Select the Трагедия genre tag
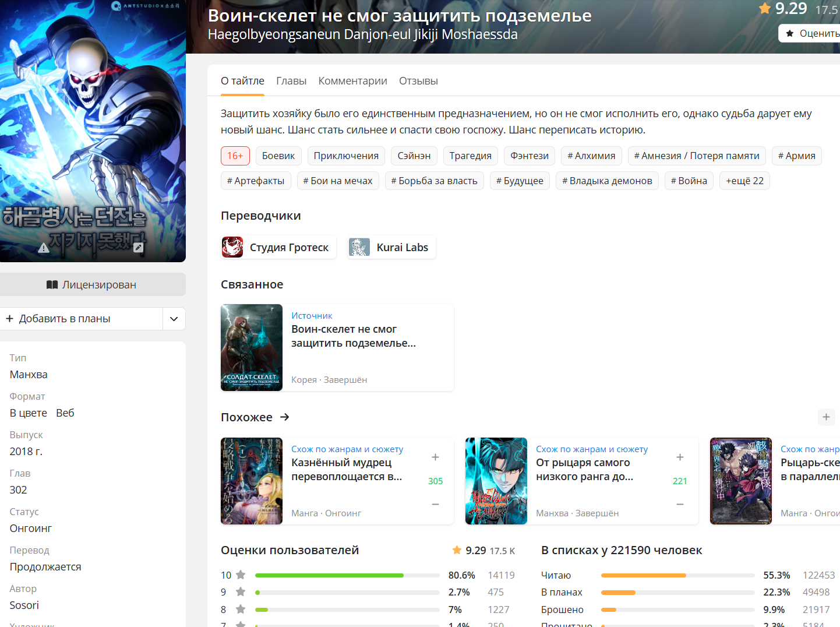The width and height of the screenshot is (840, 627). [471, 156]
